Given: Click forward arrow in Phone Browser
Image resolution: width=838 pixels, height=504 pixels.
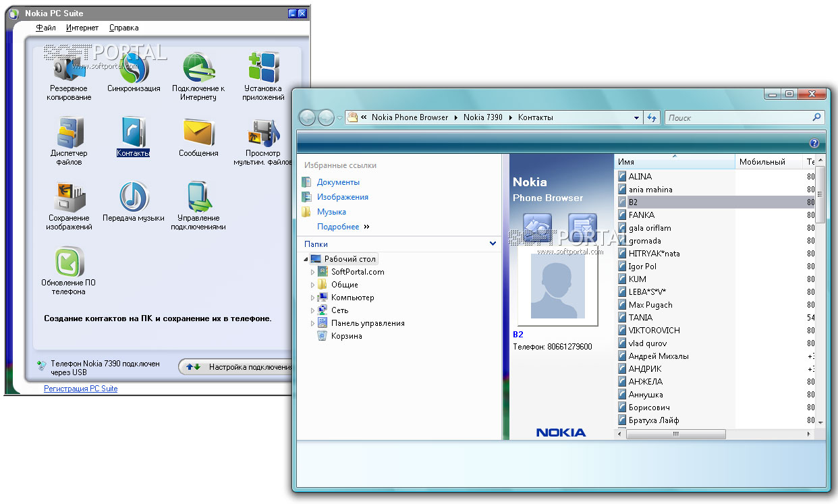Looking at the screenshot, I should point(326,117).
